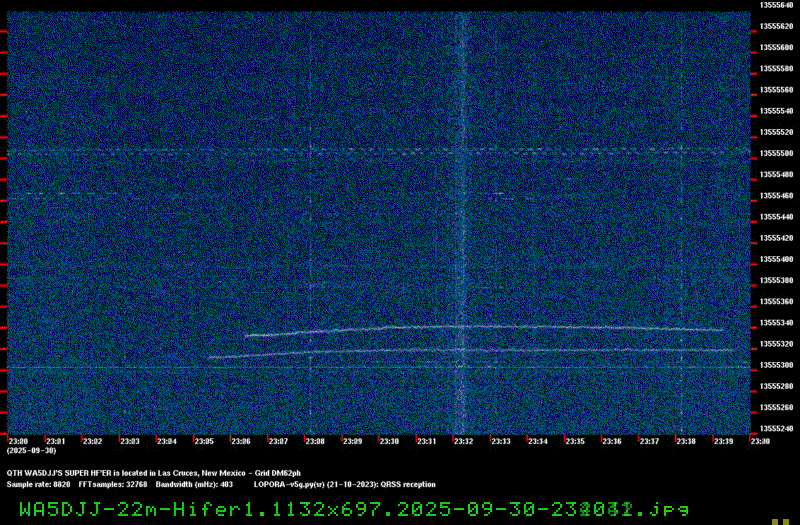Image resolution: width=800 pixels, height=525 pixels.
Task: Click the 13555400 frequency label
Action: pos(776,259)
